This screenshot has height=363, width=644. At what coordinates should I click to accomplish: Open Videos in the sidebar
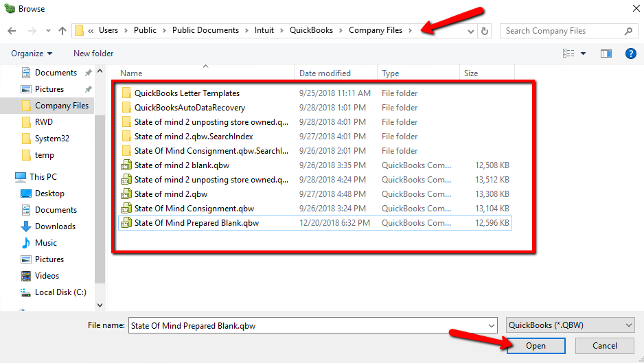click(x=47, y=276)
